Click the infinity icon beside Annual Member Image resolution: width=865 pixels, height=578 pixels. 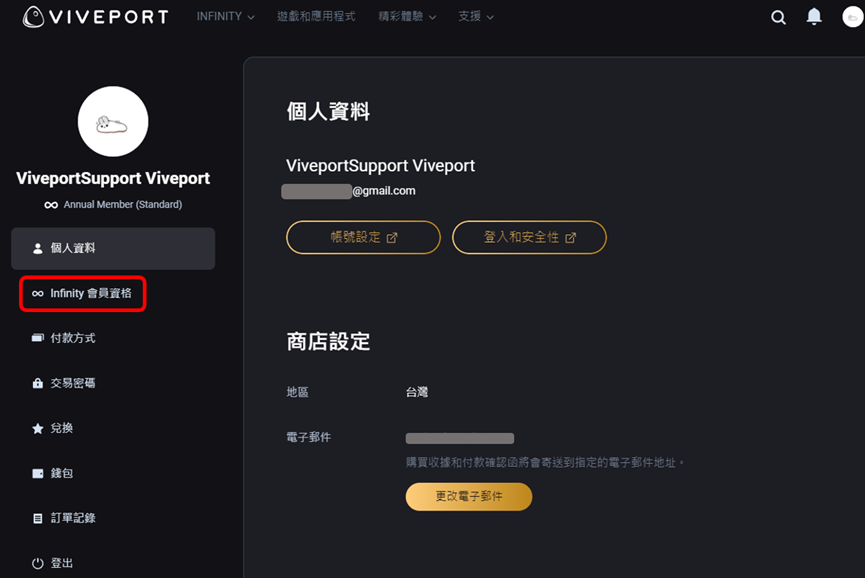(x=51, y=205)
